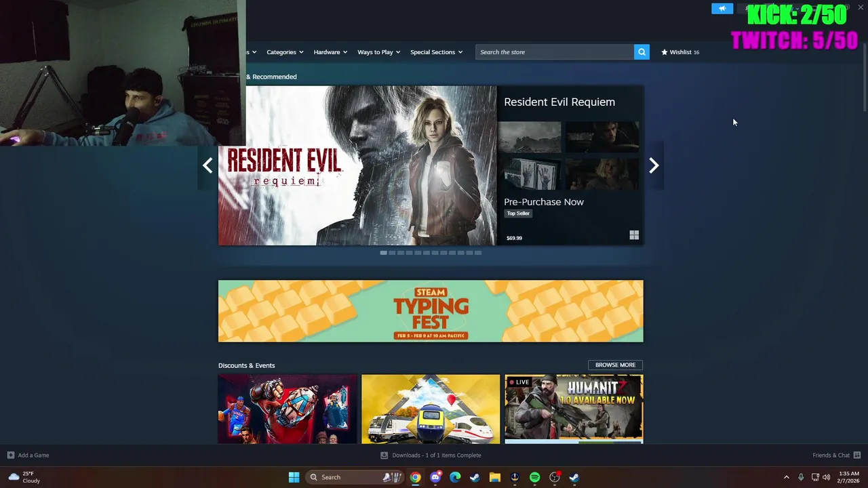Open the clock showing 1:35 AM
The width and height of the screenshot is (868, 488).
(x=849, y=477)
